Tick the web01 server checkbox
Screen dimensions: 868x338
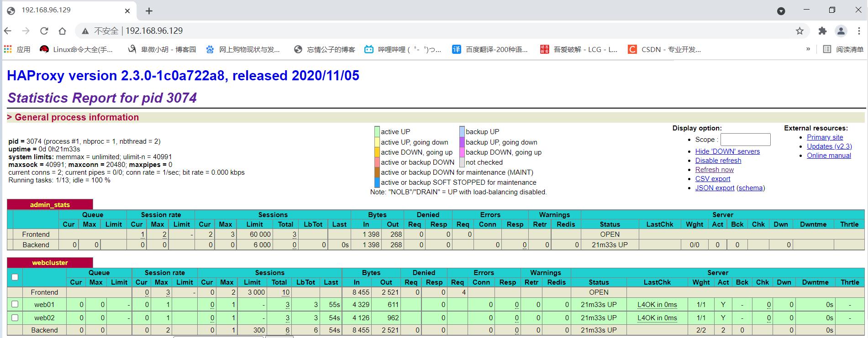pos(15,304)
